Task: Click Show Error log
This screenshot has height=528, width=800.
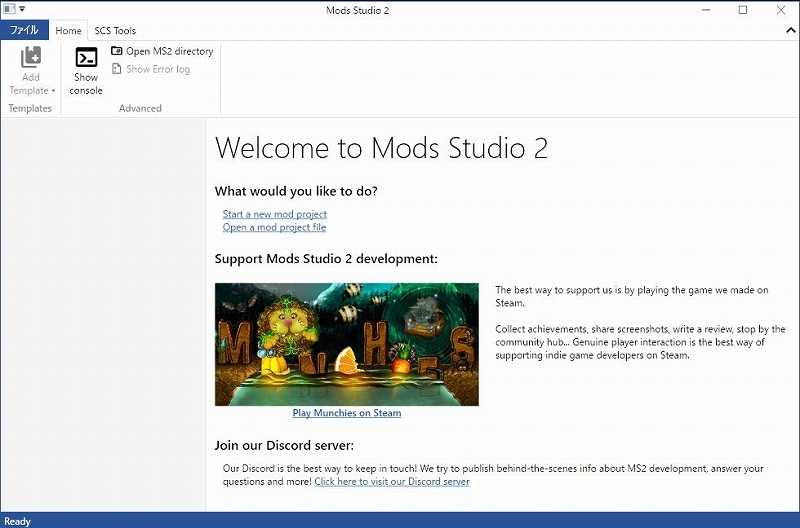Action: (151, 69)
